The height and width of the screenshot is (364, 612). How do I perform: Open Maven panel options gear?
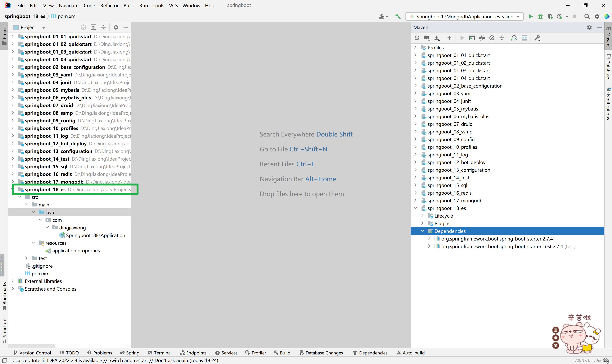pyautogui.click(x=589, y=27)
